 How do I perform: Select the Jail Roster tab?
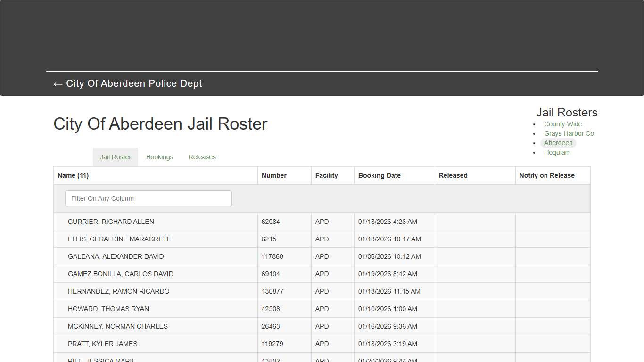pos(115,157)
